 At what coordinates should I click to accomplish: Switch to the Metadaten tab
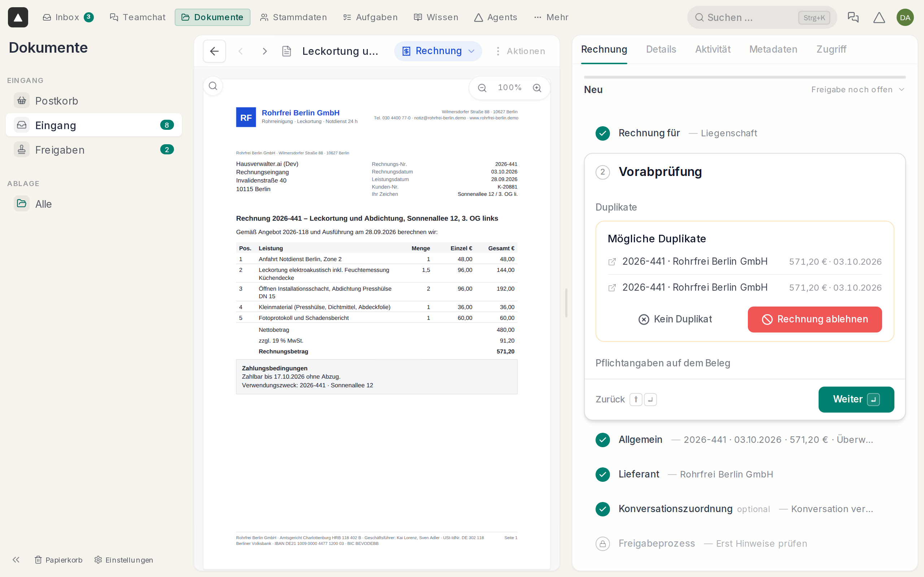point(773,49)
